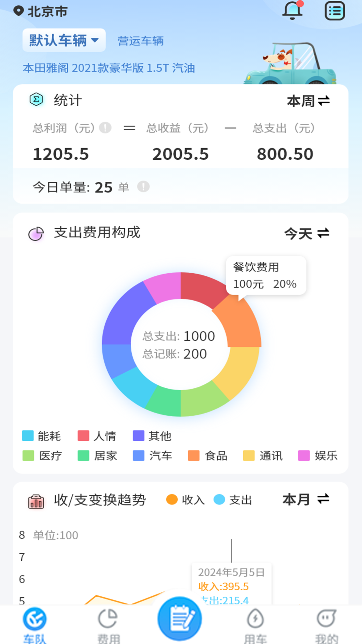Screen dimensions: 362x644
Task: Select the 营运车辆 link
Action: point(140,41)
